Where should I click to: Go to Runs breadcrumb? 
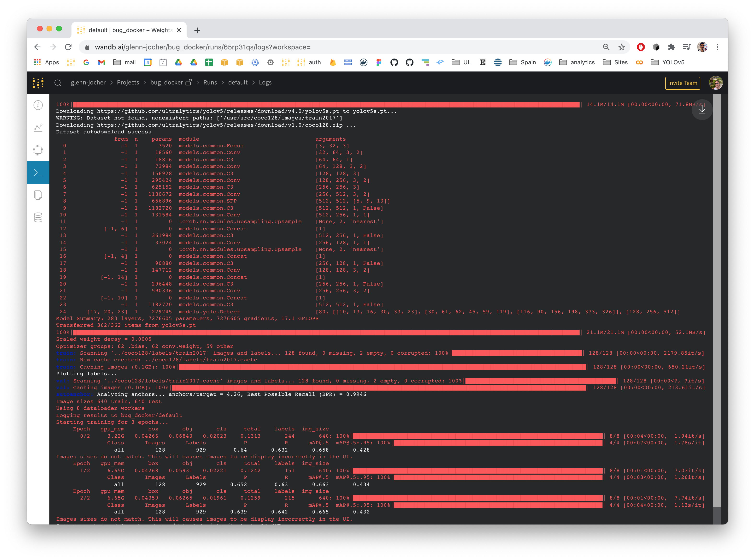(210, 82)
